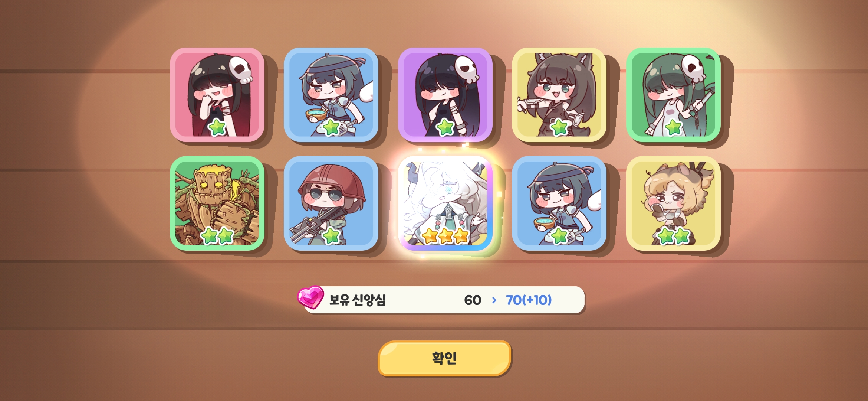Click the skull ornament on pink card
The height and width of the screenshot is (401, 868).
pyautogui.click(x=240, y=69)
